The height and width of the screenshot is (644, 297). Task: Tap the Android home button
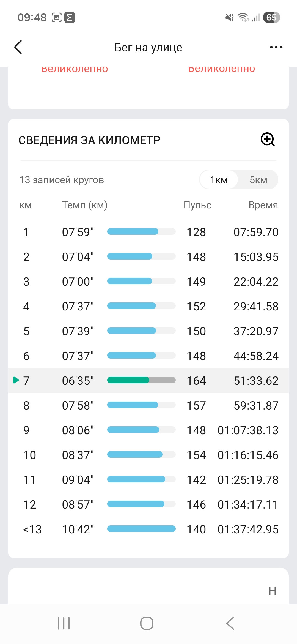pos(147,623)
